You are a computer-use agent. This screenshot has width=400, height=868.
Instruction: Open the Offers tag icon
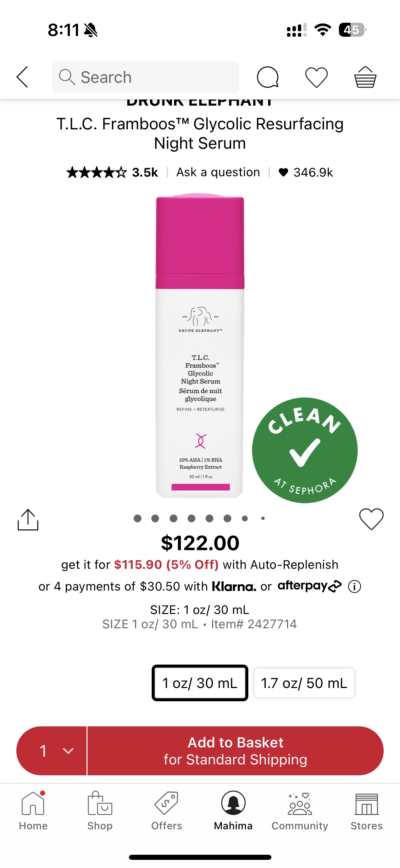166,803
